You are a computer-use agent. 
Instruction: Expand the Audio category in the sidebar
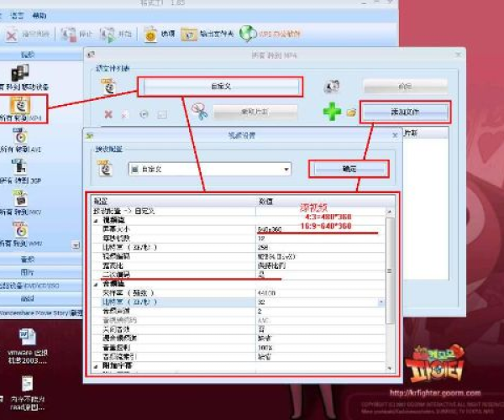click(x=28, y=259)
